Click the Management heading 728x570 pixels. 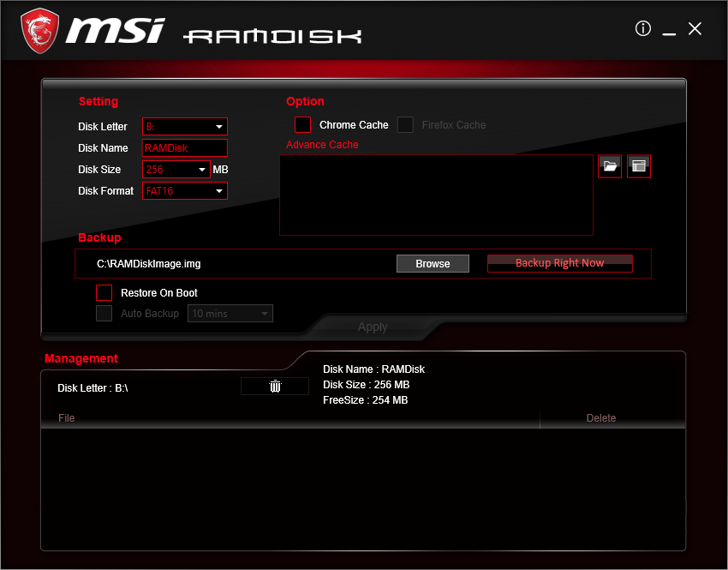click(81, 358)
